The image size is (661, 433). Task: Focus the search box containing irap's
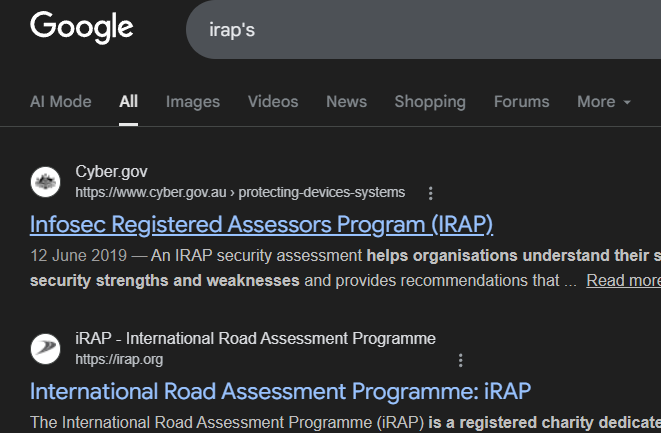[x=420, y=30]
